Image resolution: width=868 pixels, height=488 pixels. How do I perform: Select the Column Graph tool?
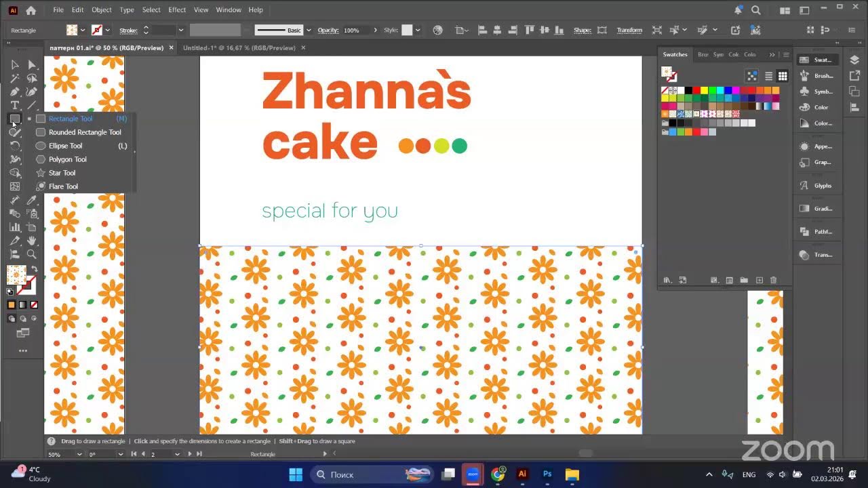coord(14,227)
